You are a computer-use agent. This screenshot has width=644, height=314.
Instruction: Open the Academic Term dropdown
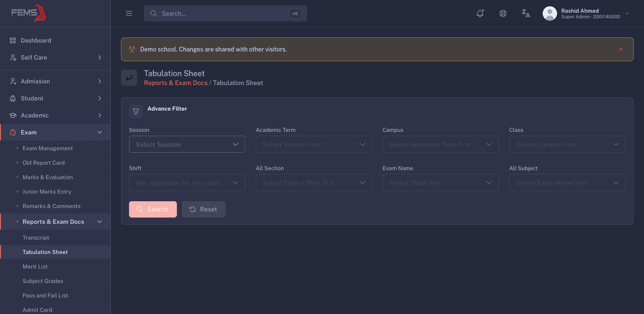[x=314, y=144]
